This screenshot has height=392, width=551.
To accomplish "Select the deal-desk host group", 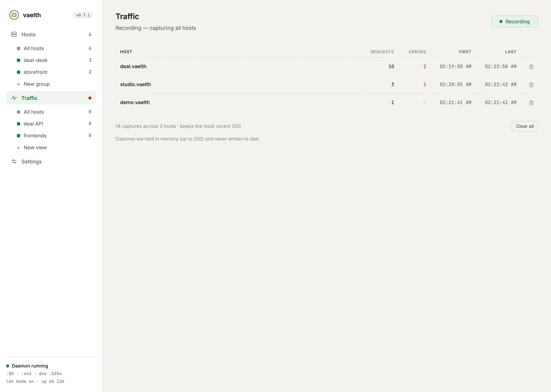I will (54, 60).
